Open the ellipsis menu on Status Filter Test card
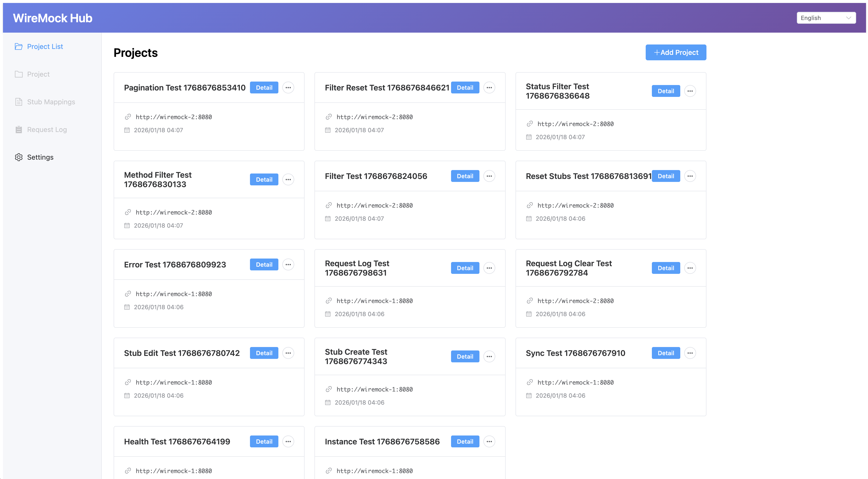868x479 pixels. point(690,91)
